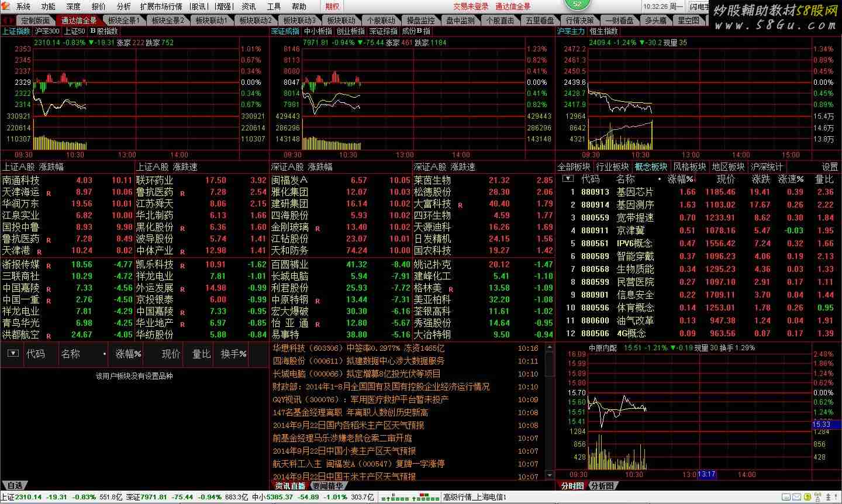Click the 交易未登录 link
Viewport: 842px width, 504px height.
tap(471, 6)
